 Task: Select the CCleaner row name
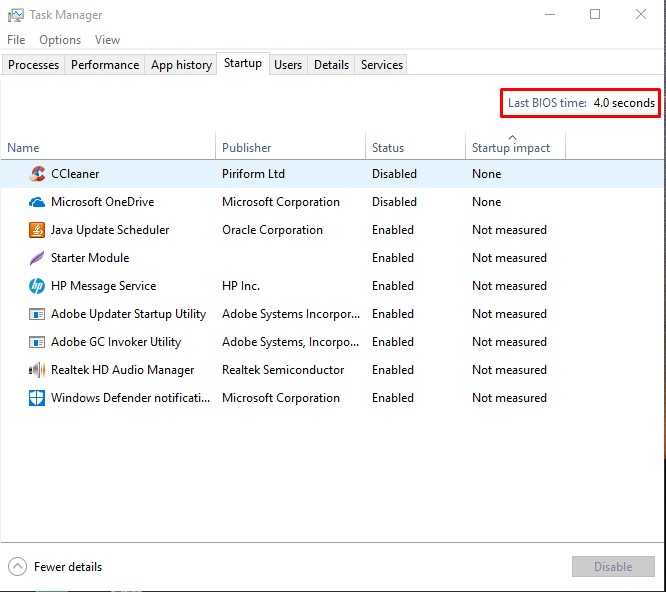75,174
